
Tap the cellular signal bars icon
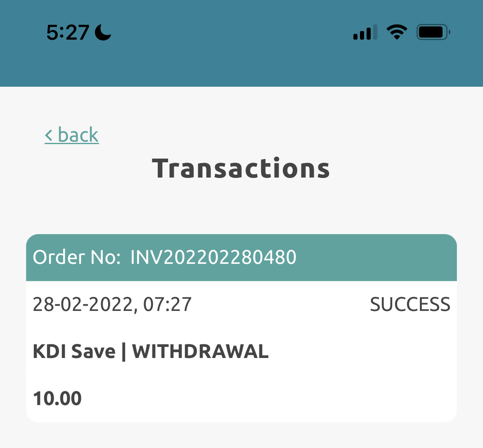pyautogui.click(x=365, y=32)
